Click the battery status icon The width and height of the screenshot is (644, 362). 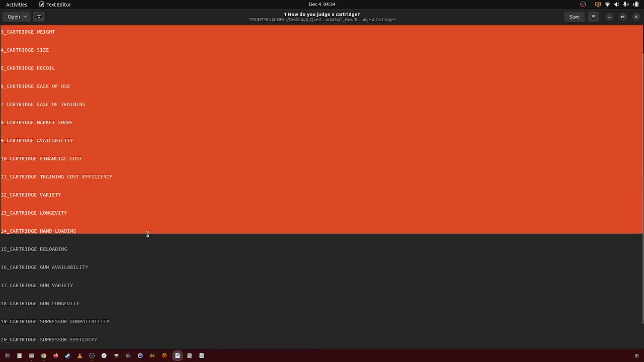[636, 4]
